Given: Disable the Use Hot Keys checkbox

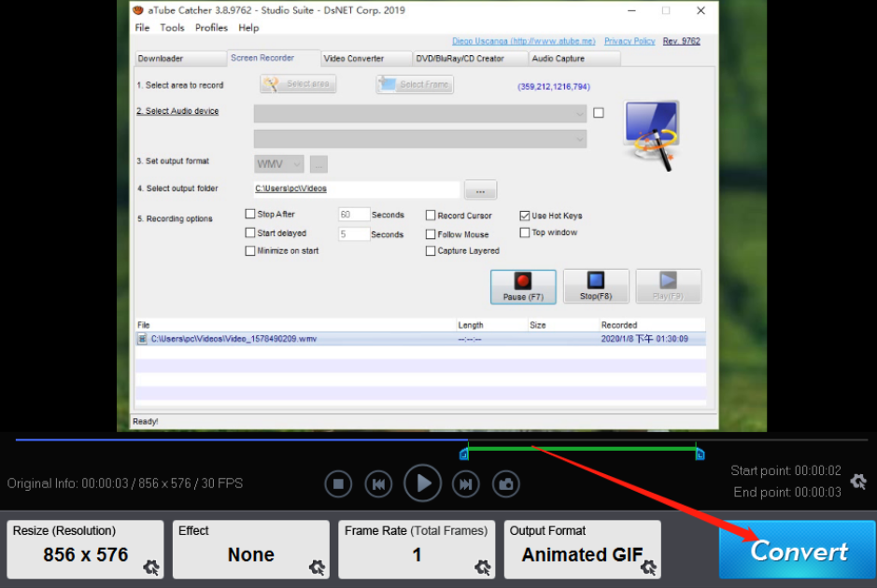Looking at the screenshot, I should click(x=525, y=216).
